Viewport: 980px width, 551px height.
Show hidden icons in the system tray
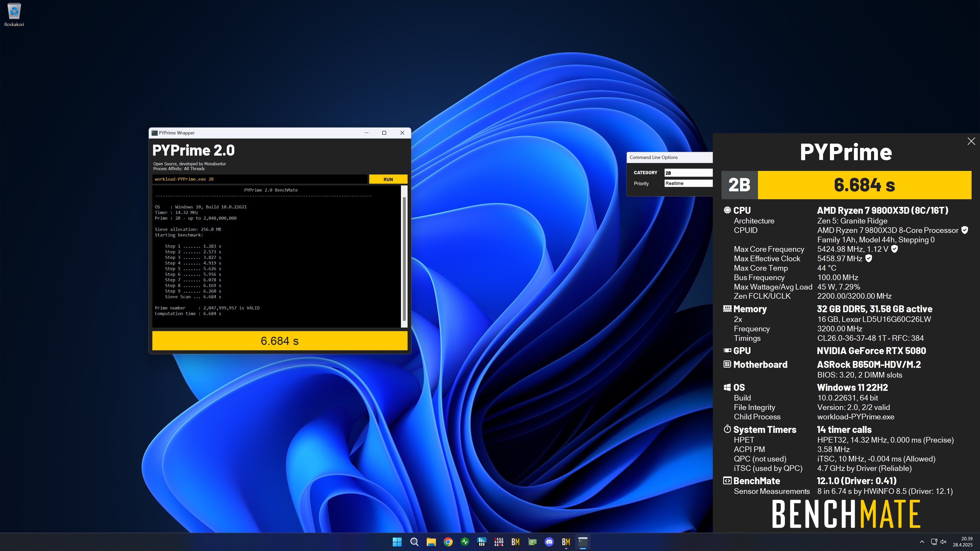[x=922, y=542]
